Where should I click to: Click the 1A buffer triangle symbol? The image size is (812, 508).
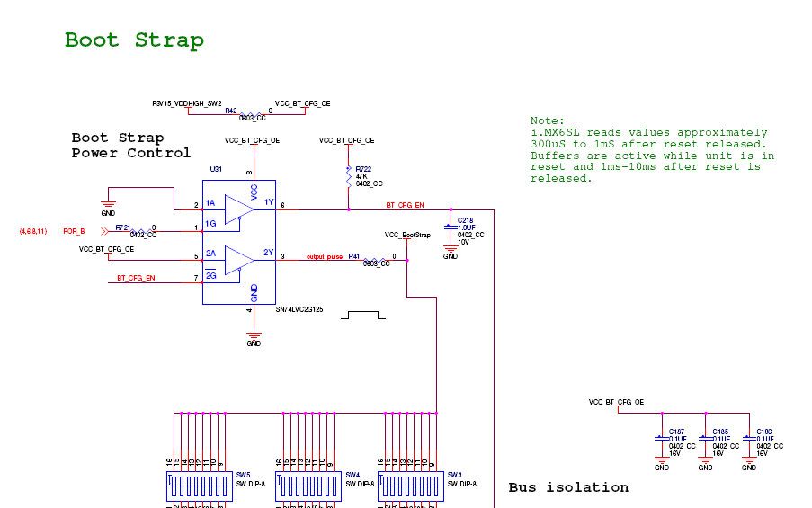coord(239,209)
